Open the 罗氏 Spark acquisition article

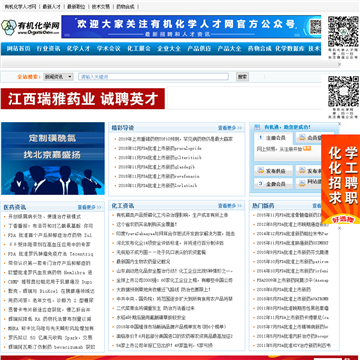(50, 338)
